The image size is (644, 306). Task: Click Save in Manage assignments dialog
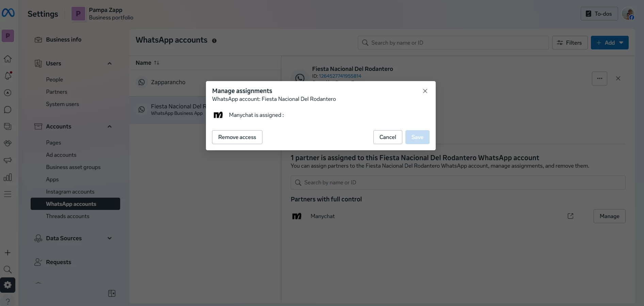(417, 137)
